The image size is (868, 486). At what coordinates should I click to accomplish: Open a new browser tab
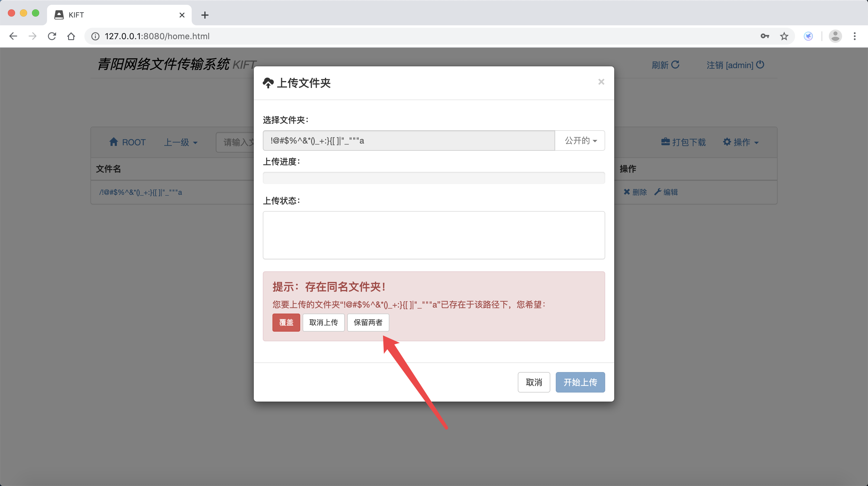(x=205, y=15)
